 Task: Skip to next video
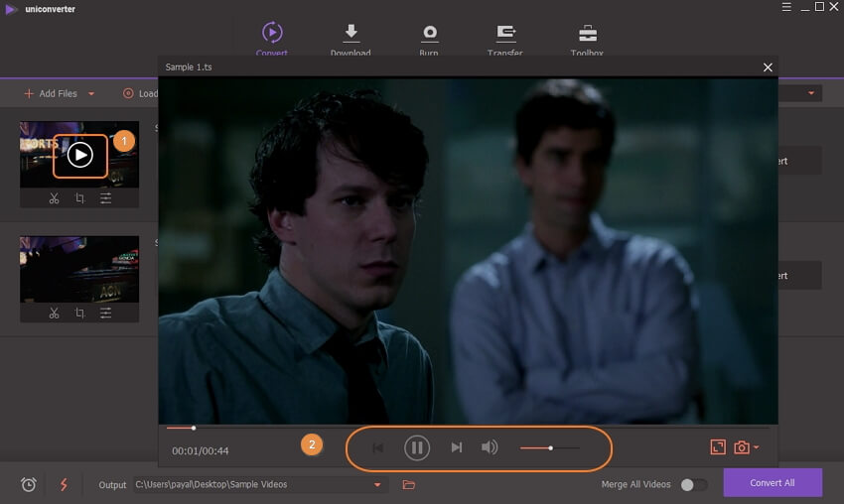[x=457, y=447]
